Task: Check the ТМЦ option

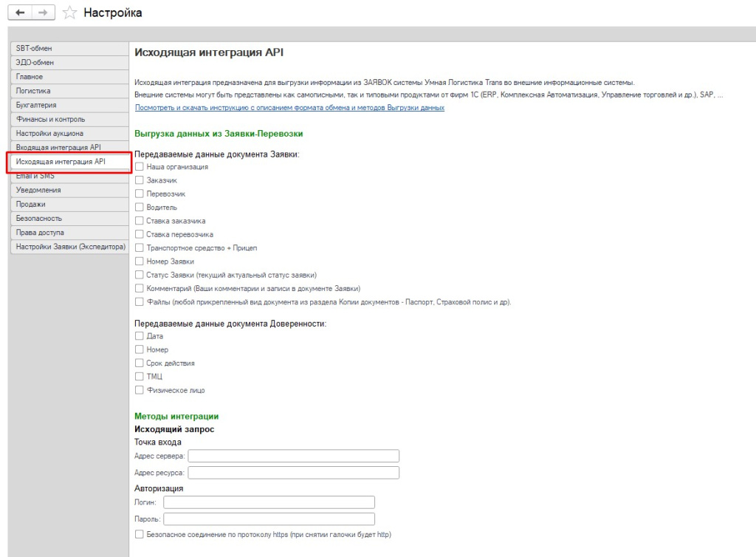Action: pos(140,376)
